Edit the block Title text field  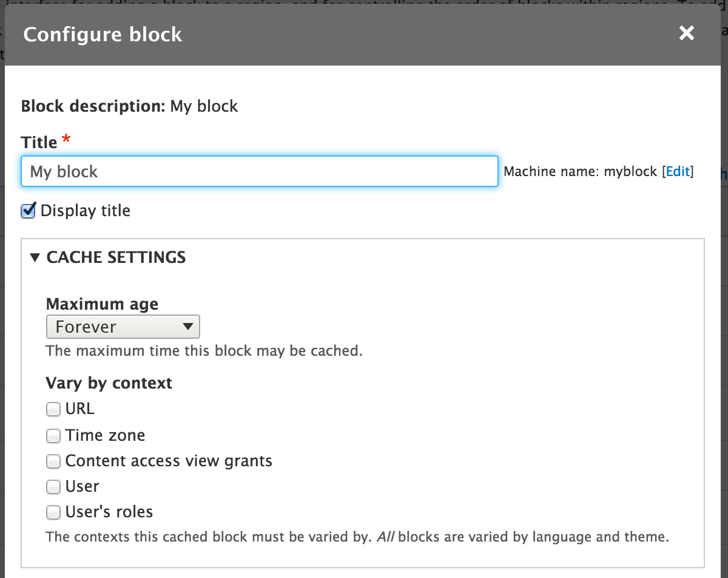click(x=259, y=172)
